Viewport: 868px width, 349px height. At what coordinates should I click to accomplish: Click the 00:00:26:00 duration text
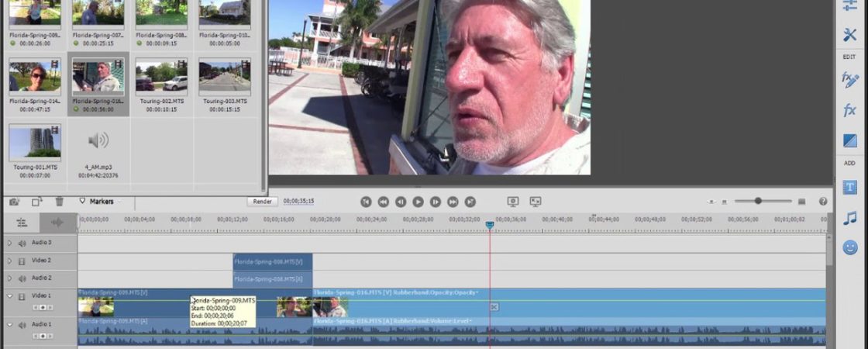tap(35, 43)
